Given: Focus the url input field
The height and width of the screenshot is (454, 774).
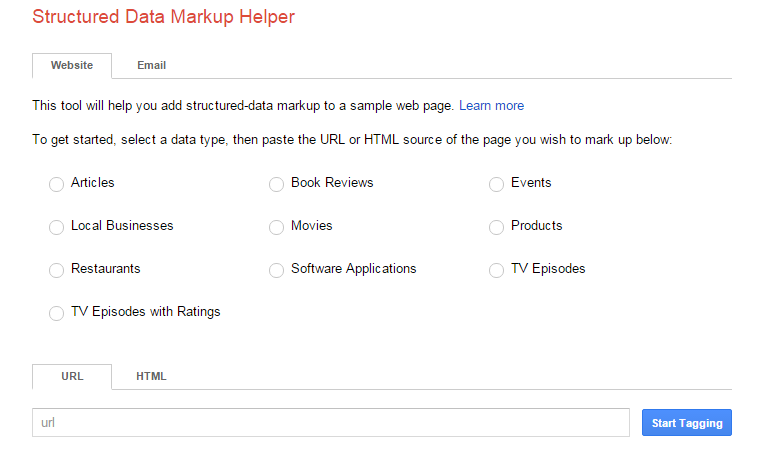Looking at the screenshot, I should [330, 423].
